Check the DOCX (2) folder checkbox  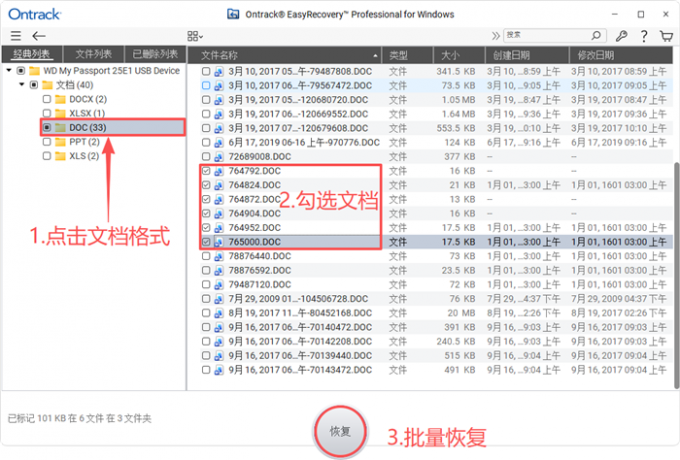tap(47, 99)
